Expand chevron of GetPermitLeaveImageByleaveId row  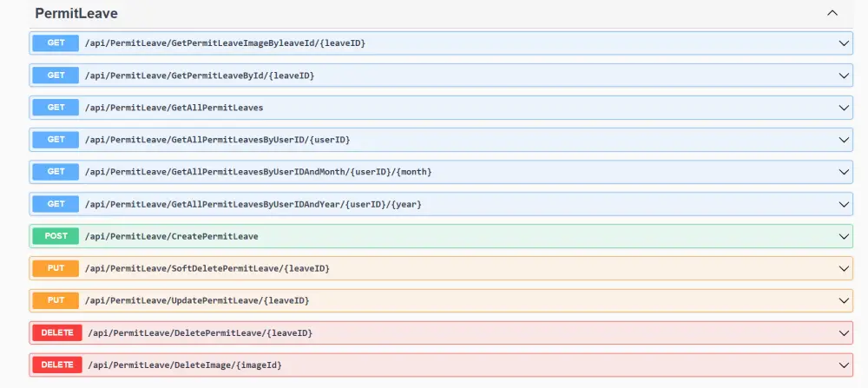845,43
